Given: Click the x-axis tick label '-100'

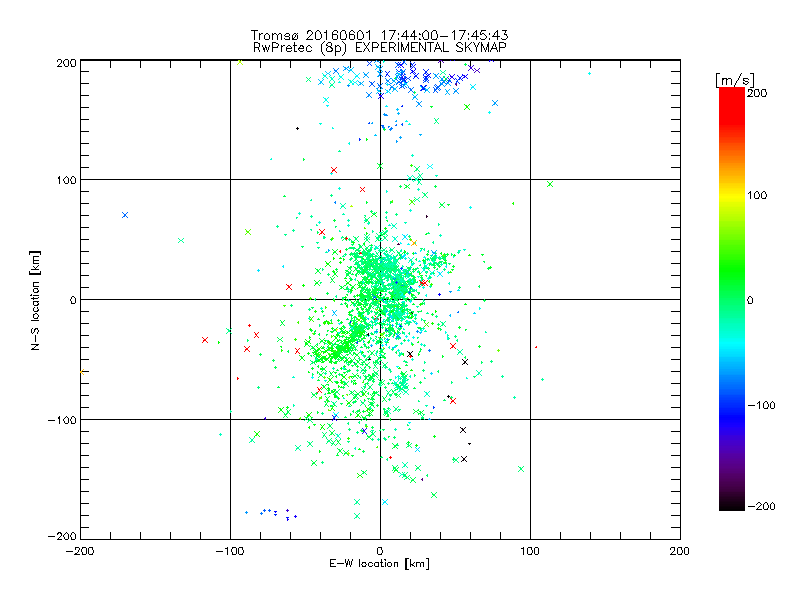Looking at the screenshot, I should tap(230, 551).
